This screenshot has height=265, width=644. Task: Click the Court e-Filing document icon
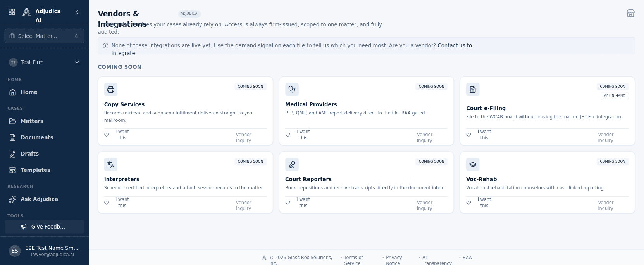(473, 89)
